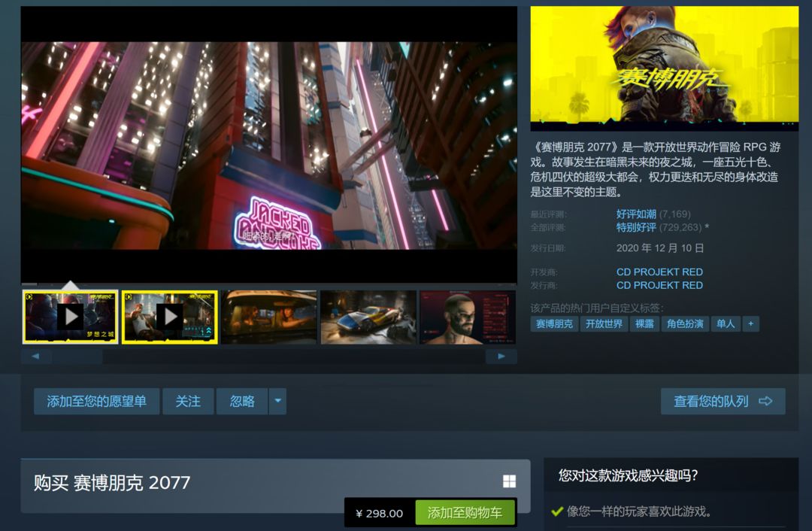
Task: Open recent reviews 好评如潮 link
Action: point(636,214)
